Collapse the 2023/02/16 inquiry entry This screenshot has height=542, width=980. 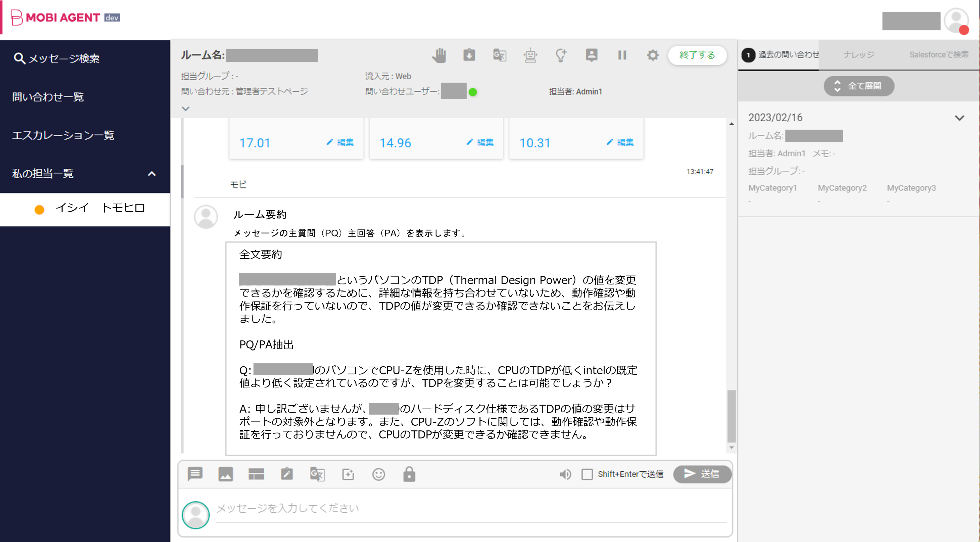click(x=959, y=118)
